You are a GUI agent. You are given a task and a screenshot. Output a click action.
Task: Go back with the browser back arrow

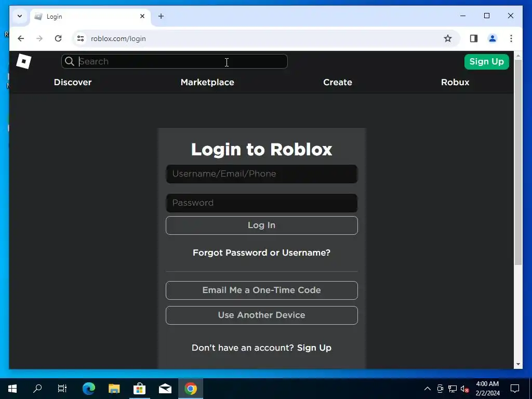pyautogui.click(x=21, y=38)
